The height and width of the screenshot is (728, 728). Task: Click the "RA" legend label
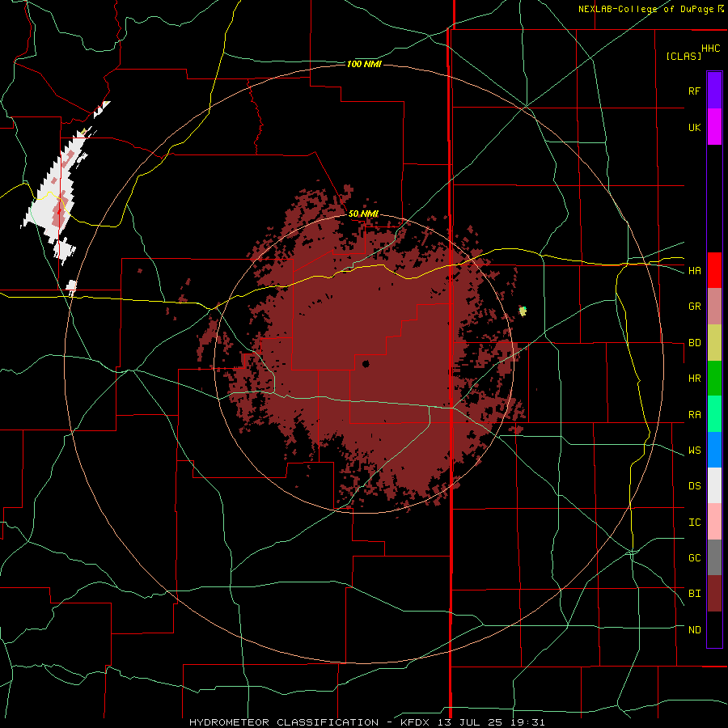pos(695,415)
